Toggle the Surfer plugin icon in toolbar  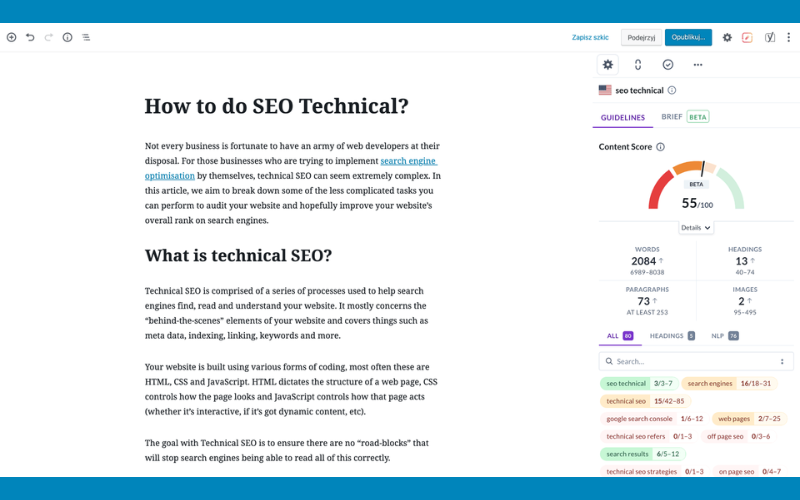[x=747, y=37]
